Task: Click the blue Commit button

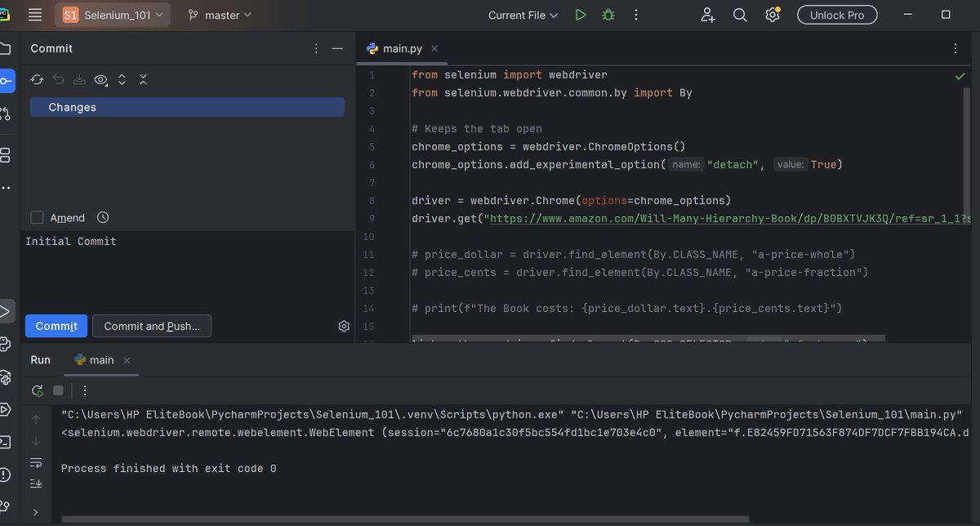Action: [x=56, y=326]
